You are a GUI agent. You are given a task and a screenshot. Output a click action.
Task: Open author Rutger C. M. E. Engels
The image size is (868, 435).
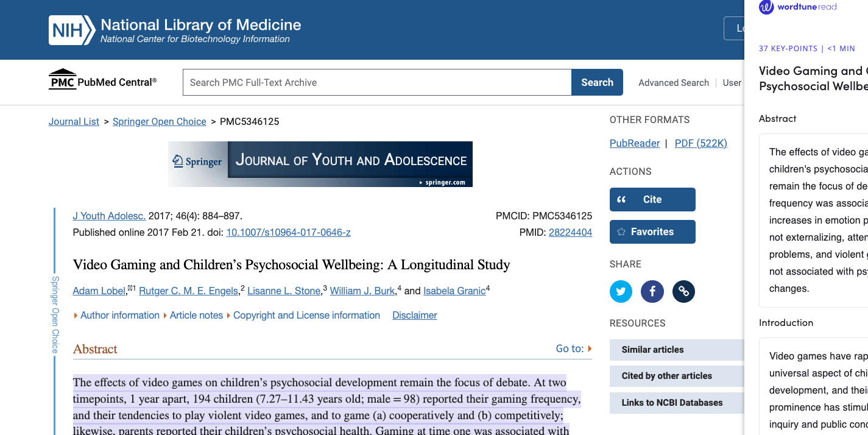point(189,291)
